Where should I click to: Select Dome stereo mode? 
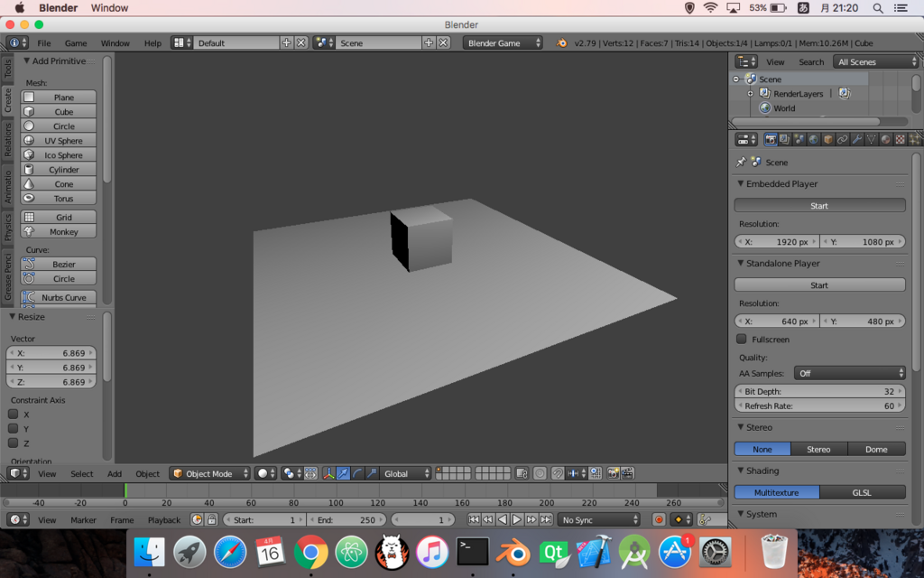coord(876,450)
